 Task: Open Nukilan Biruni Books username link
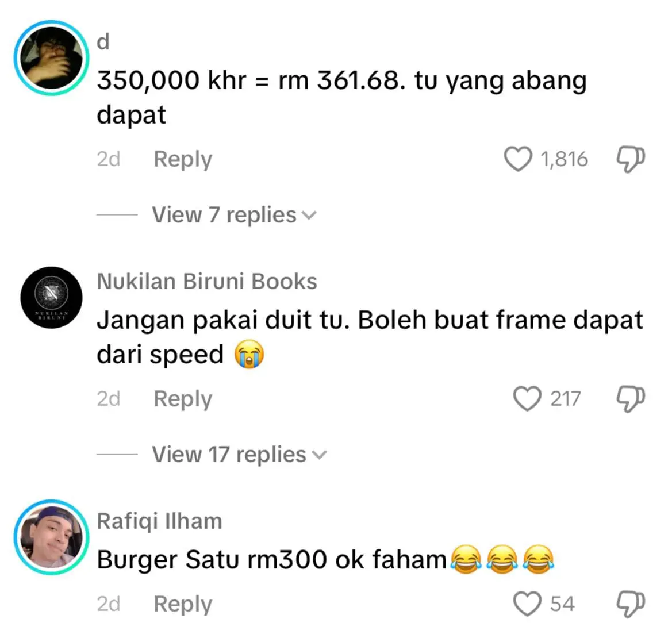pyautogui.click(x=207, y=282)
